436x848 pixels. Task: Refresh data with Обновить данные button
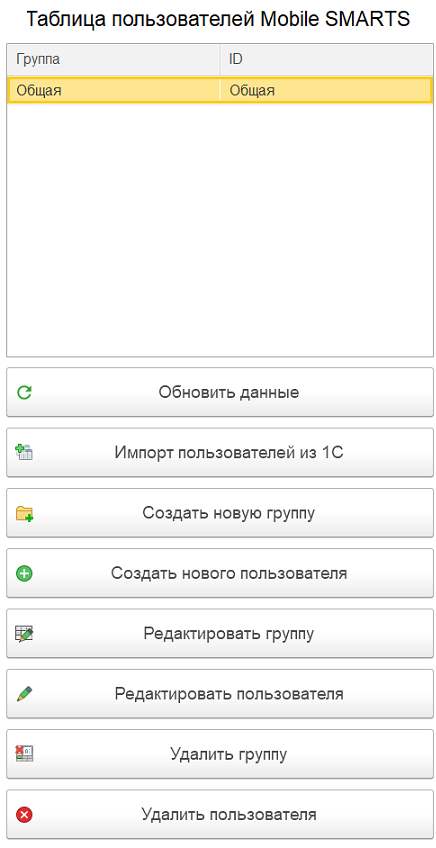[220, 392]
